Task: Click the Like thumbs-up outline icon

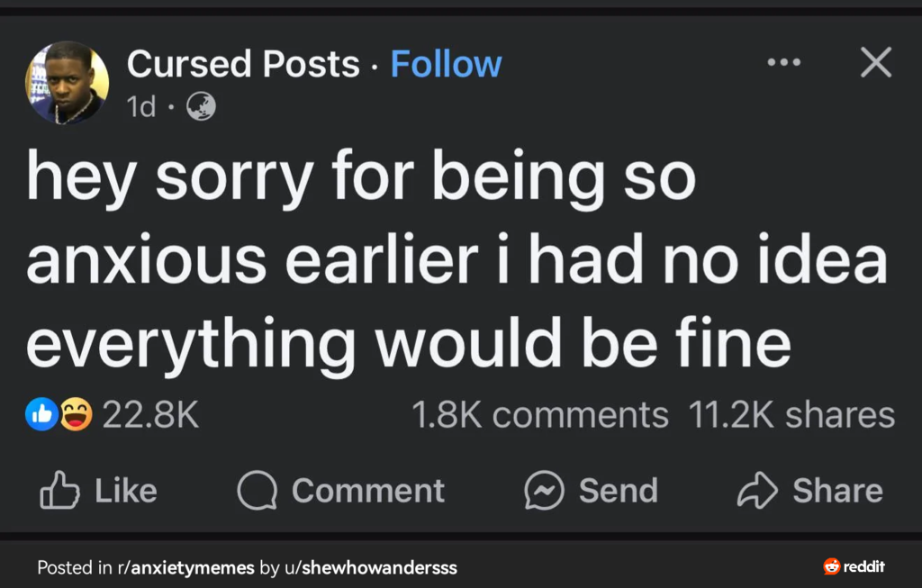Action: point(59,489)
